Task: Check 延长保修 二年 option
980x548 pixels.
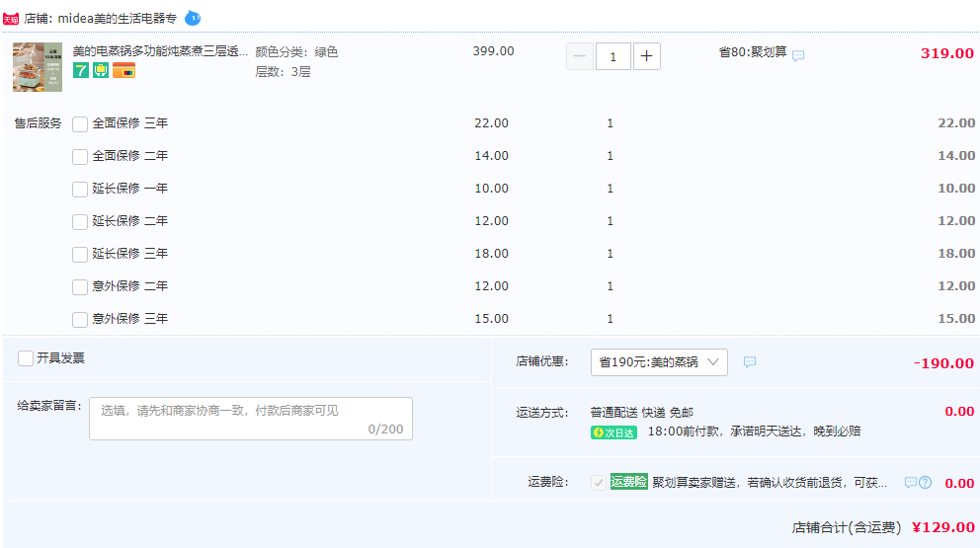Action: [80, 222]
